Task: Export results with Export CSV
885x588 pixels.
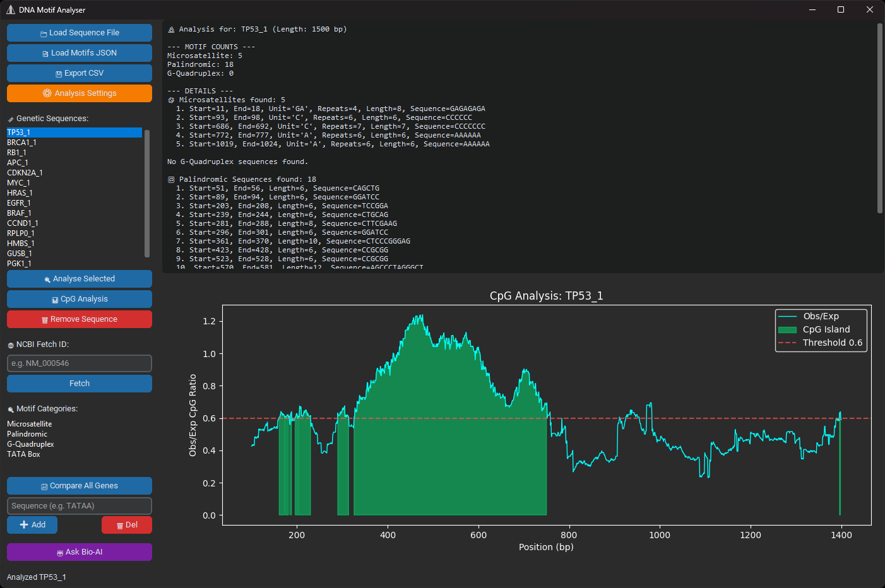Action: click(80, 73)
